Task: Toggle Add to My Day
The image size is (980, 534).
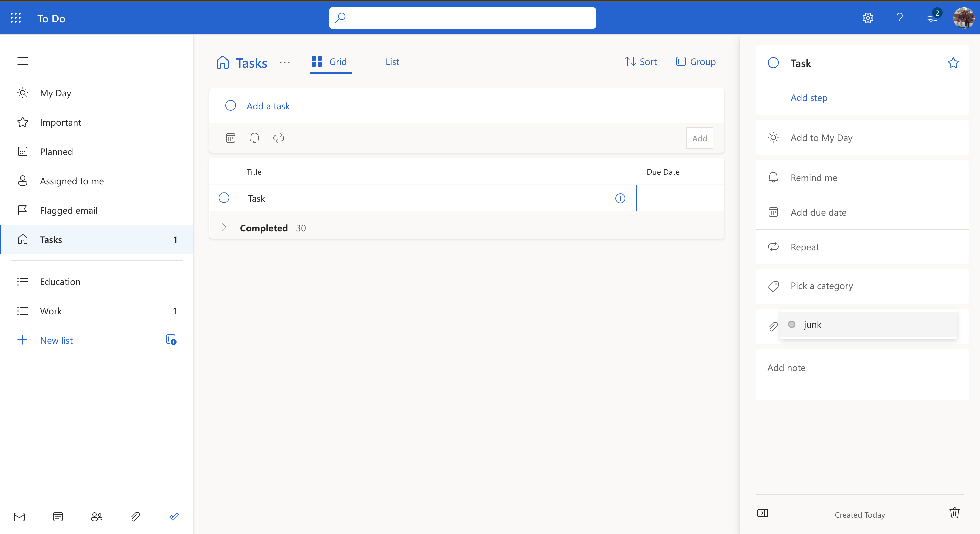Action: click(821, 138)
